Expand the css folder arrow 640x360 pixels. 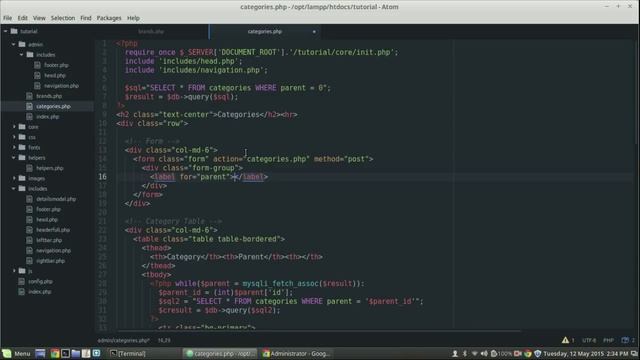14,137
